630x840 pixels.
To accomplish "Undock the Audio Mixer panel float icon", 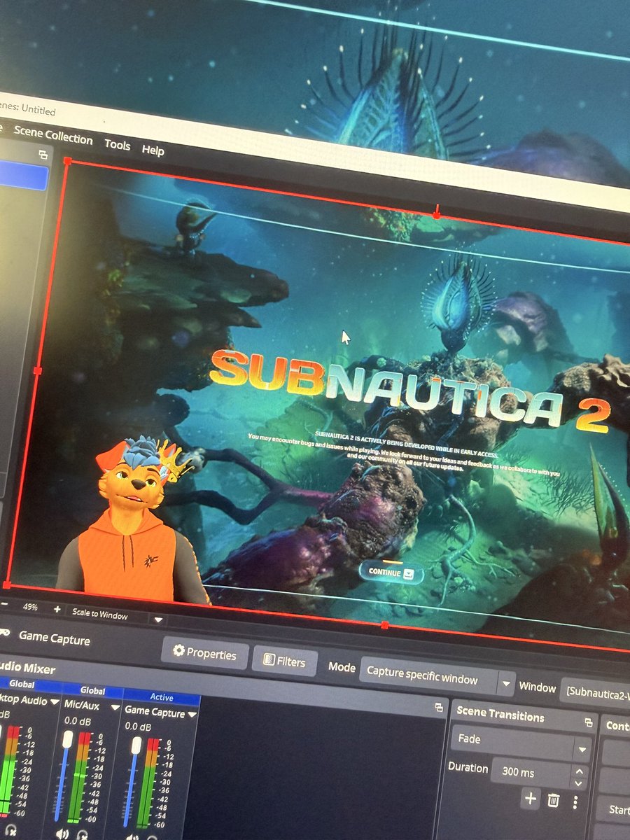I will click(x=439, y=708).
